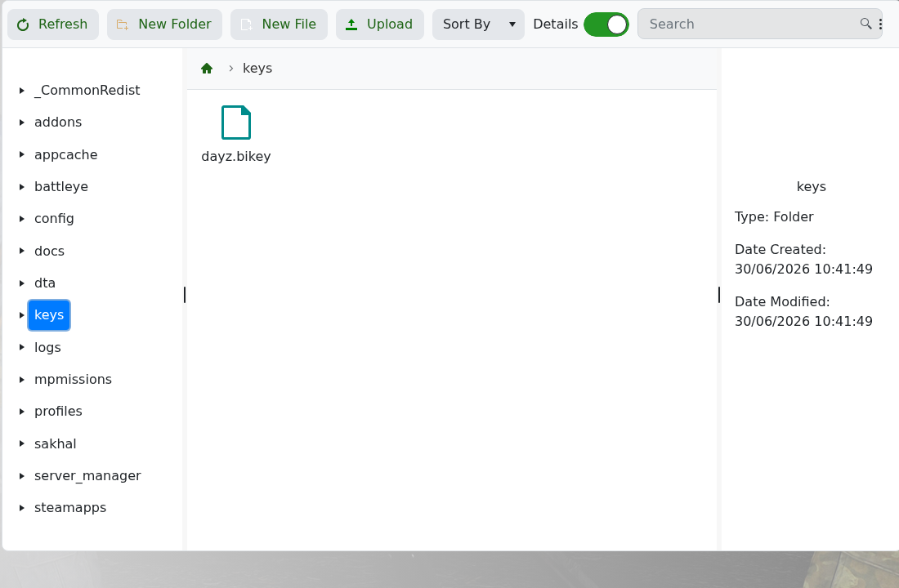The width and height of the screenshot is (899, 588).
Task: Select the highlighted keys tree item
Action: pos(49,315)
